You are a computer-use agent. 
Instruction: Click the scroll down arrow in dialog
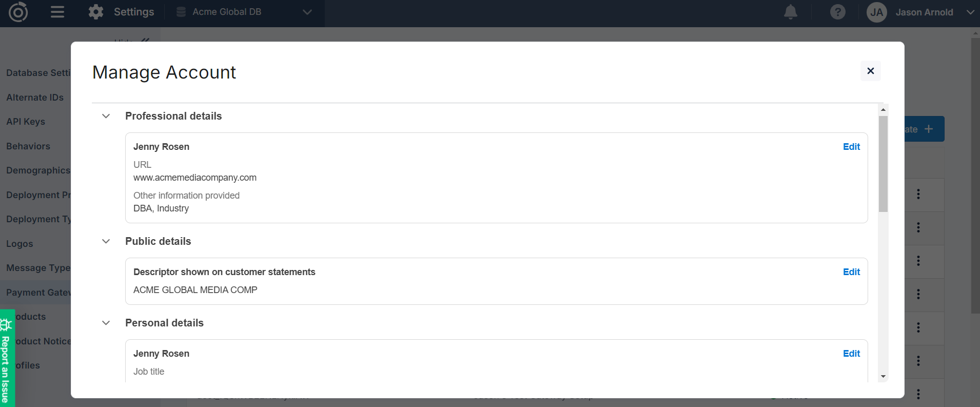pos(883,376)
